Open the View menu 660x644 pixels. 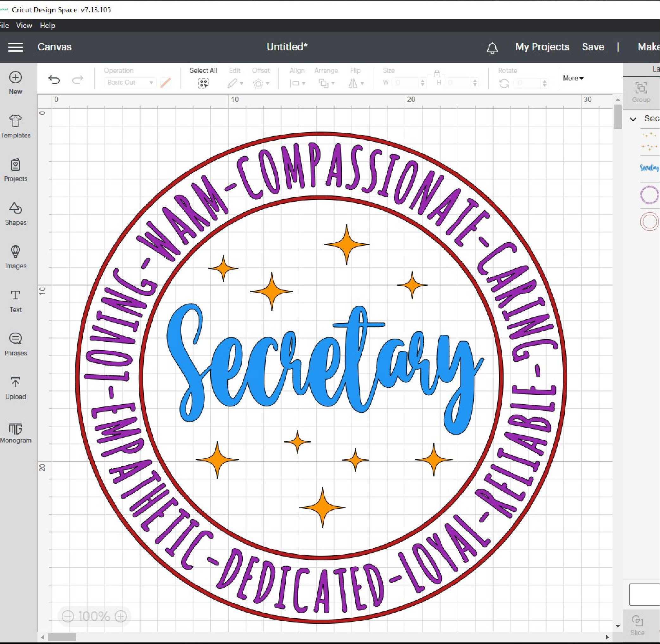24,25
